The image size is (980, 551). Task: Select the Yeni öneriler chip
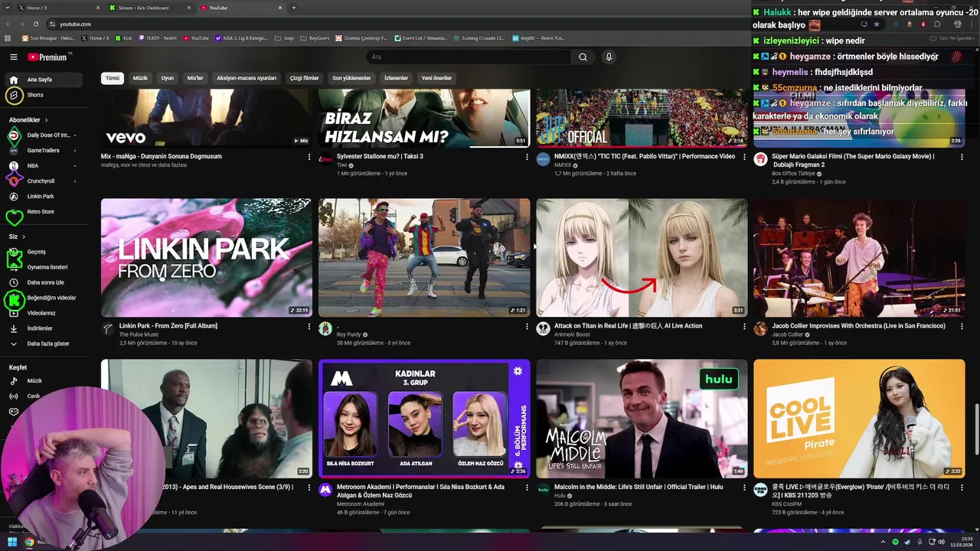[436, 78]
